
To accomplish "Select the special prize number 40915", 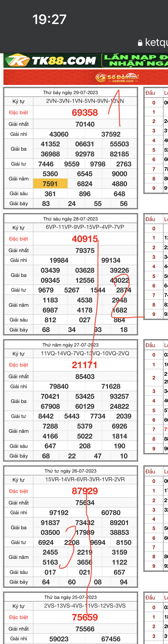I will point(85,239).
